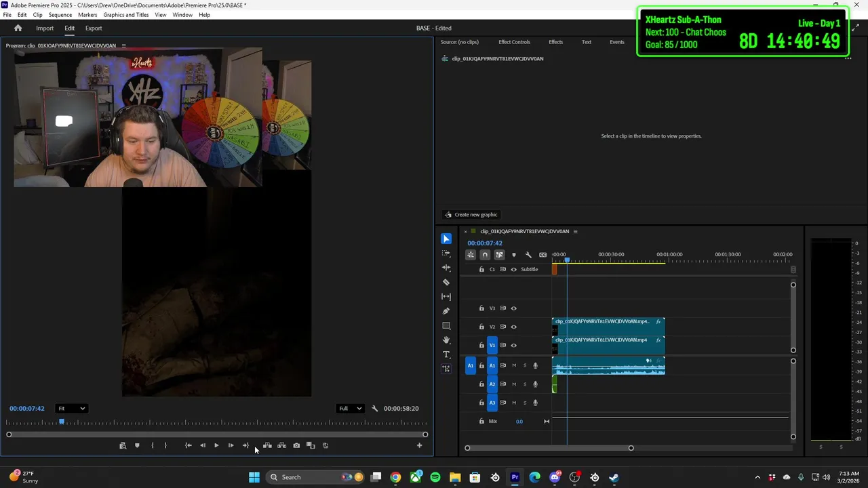Viewport: 868px width, 488px height.
Task: Open timeline display settings wrench
Action: 528,255
